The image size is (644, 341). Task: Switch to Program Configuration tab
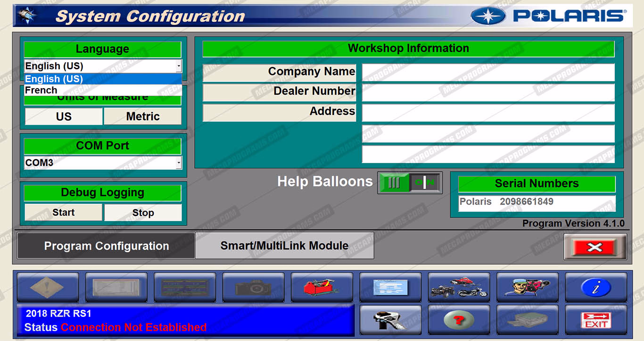point(106,246)
